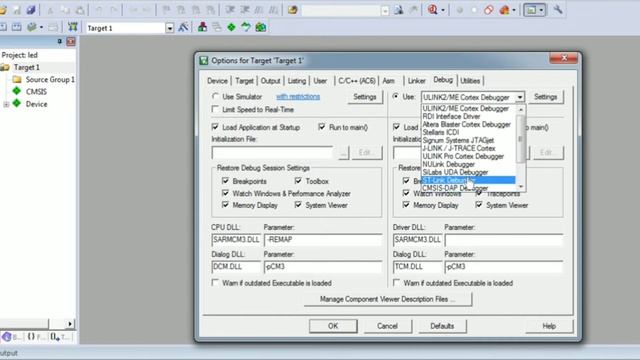Click the Batch Build toolbar icon
Viewport: 640px width, 360px height.
(31, 27)
